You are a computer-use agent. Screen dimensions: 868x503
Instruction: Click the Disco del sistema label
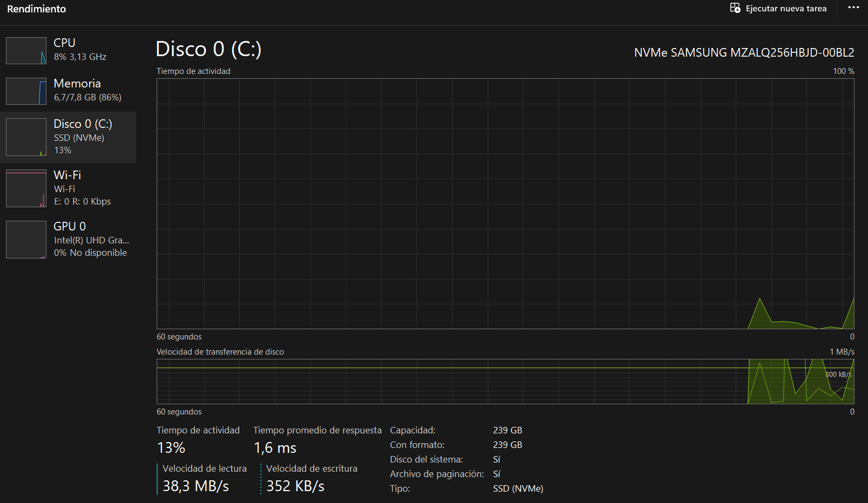(427, 459)
